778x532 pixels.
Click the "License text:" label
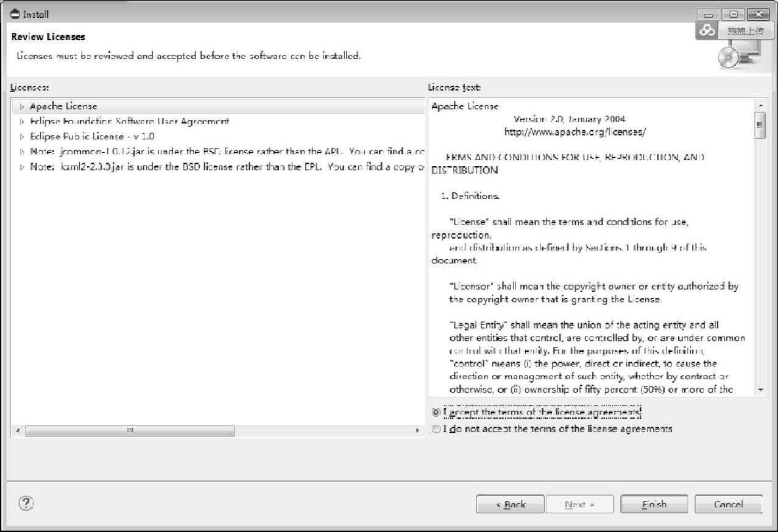coord(454,88)
